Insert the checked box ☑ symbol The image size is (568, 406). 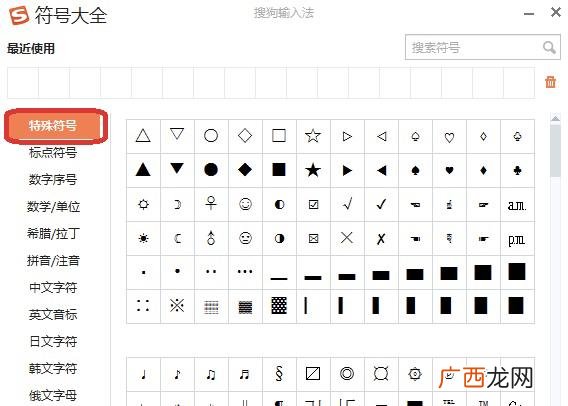(x=313, y=204)
